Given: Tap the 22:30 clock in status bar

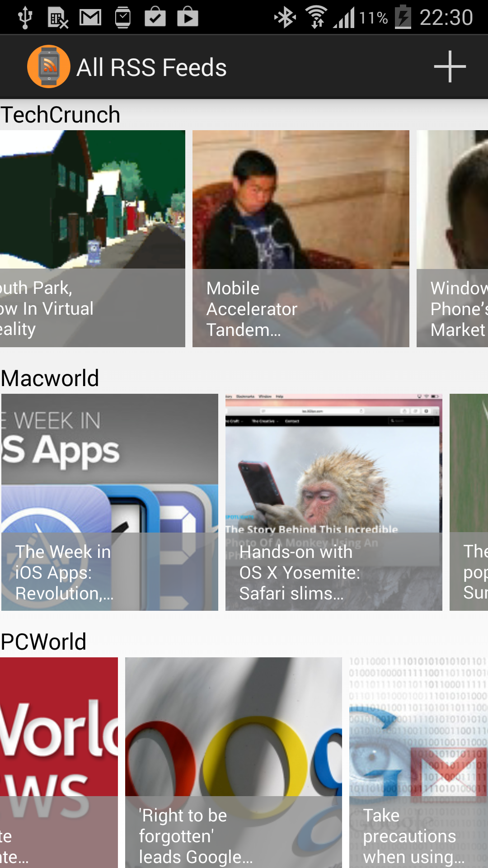Looking at the screenshot, I should [446, 18].
